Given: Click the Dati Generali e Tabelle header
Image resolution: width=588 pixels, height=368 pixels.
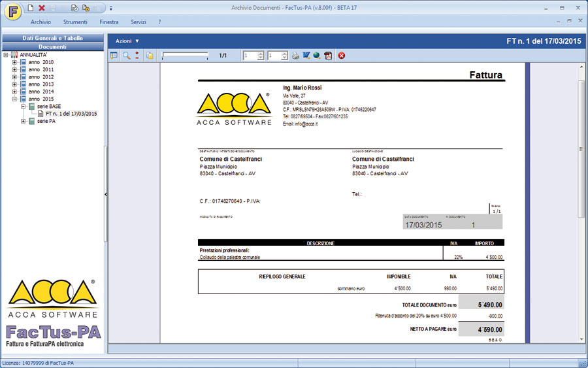Looking at the screenshot, I should [52, 38].
